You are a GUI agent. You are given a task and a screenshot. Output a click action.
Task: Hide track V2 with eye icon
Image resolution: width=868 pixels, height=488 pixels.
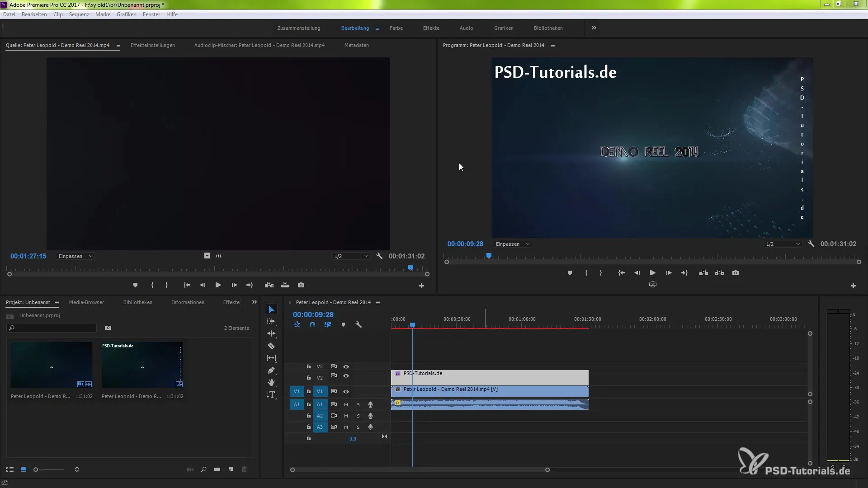346,376
